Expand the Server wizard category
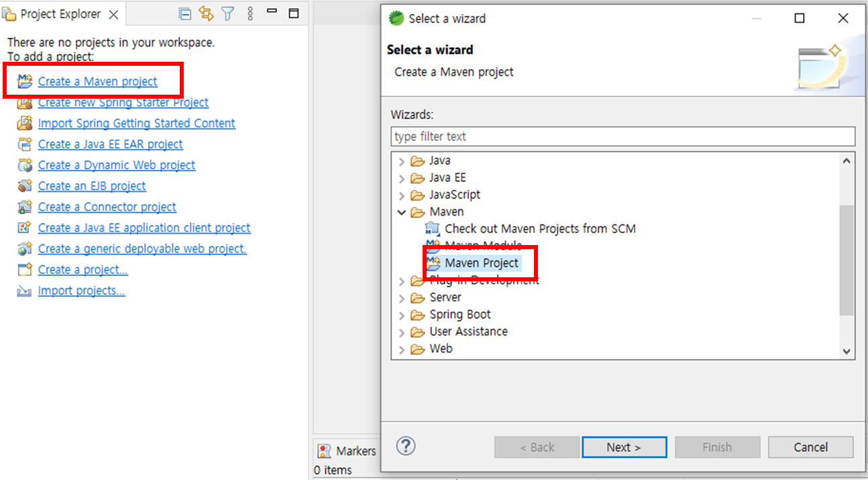 point(401,297)
